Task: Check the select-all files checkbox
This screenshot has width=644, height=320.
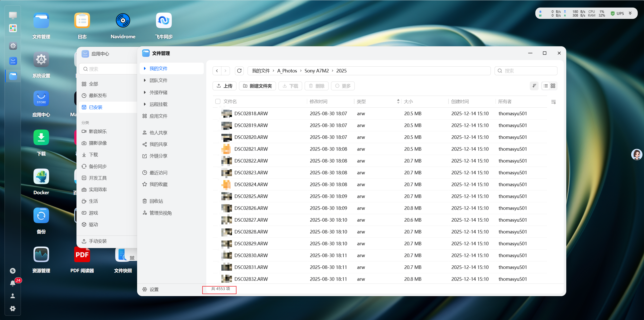Action: 218,101
